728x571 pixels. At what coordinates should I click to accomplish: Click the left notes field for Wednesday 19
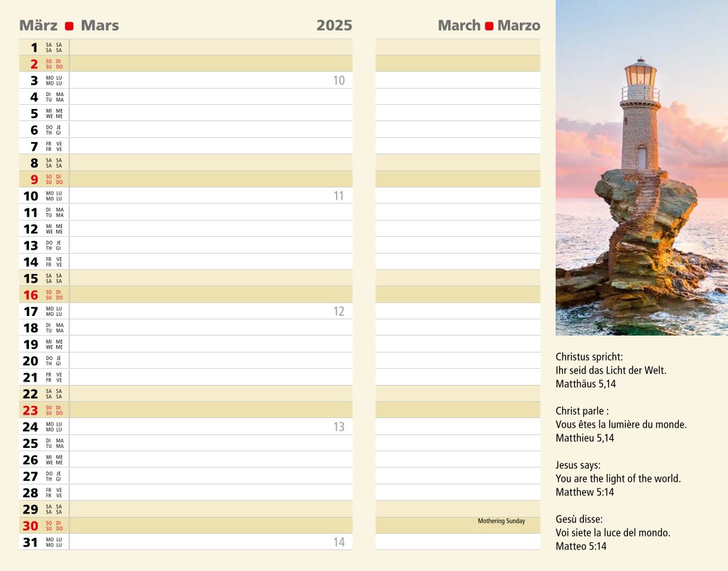[211, 344]
